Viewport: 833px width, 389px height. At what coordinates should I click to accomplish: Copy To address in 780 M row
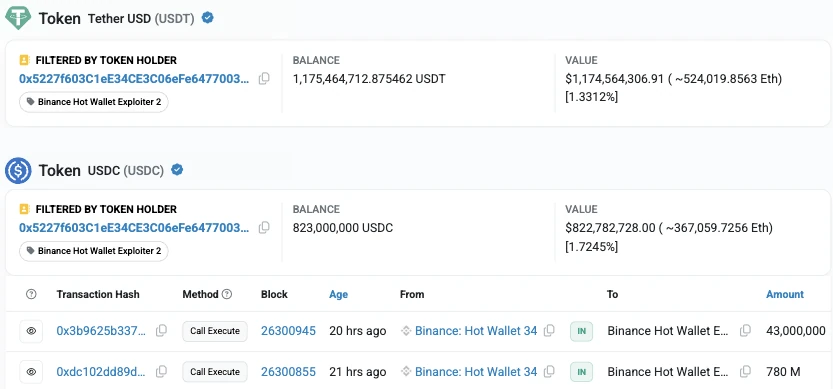click(745, 371)
